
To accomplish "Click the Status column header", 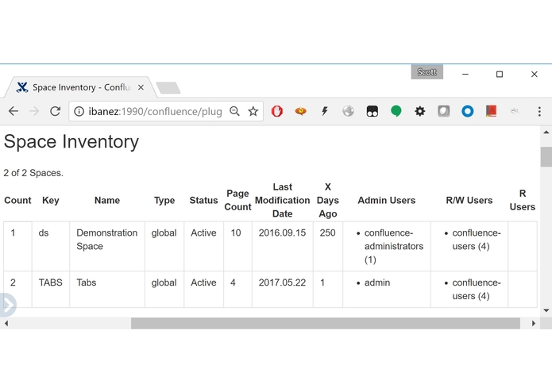I will [203, 201].
